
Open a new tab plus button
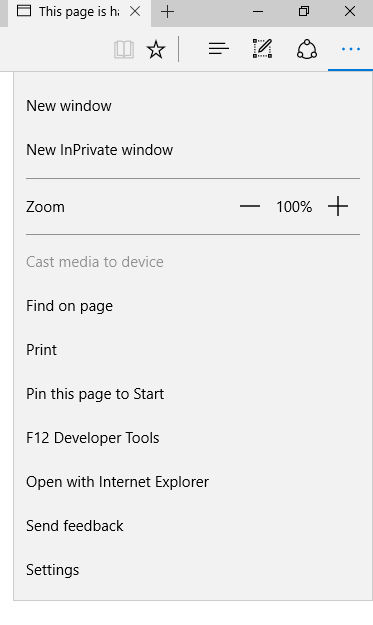[x=167, y=12]
